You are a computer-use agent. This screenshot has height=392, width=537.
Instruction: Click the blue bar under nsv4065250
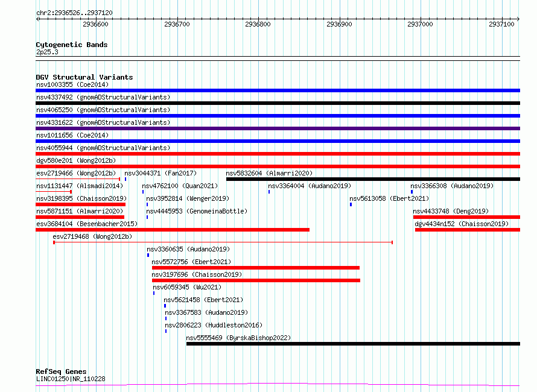[278, 116]
